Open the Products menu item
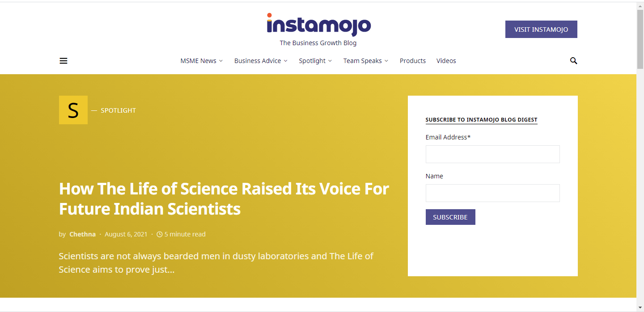This screenshot has height=312, width=644. pyautogui.click(x=413, y=61)
